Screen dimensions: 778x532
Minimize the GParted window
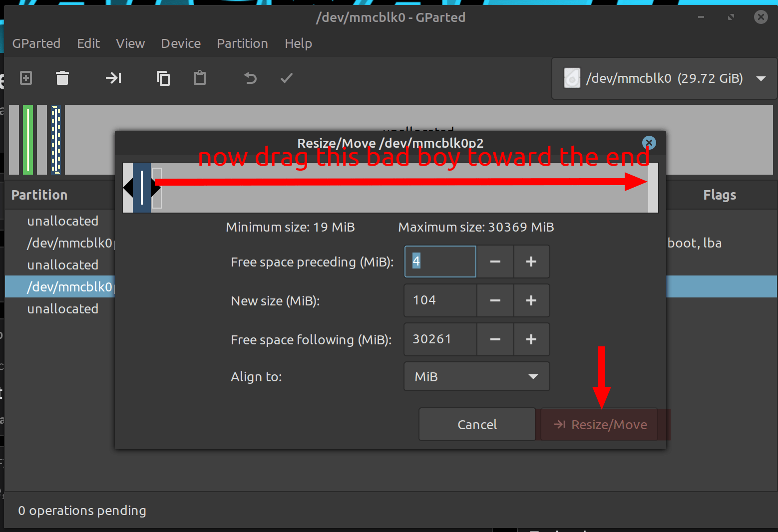pos(701,17)
